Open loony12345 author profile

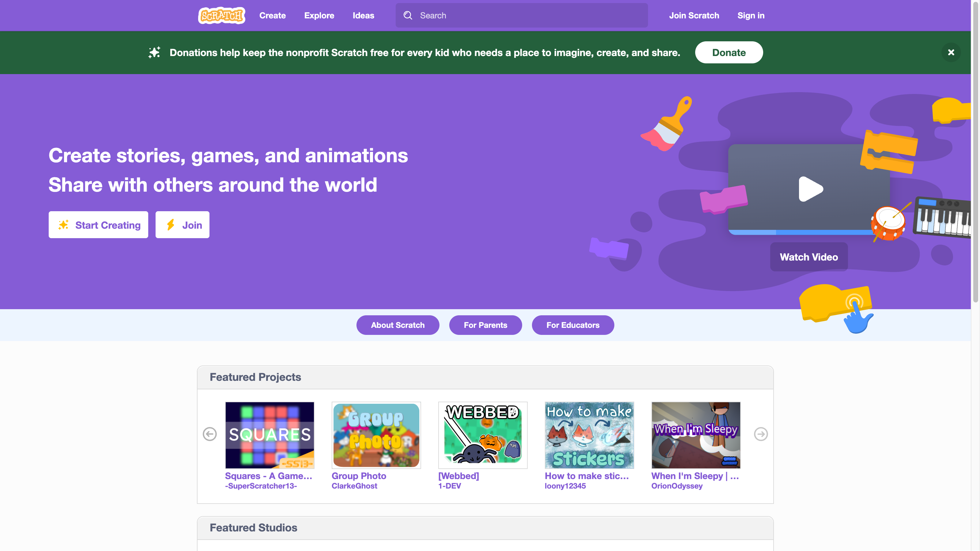[565, 486]
